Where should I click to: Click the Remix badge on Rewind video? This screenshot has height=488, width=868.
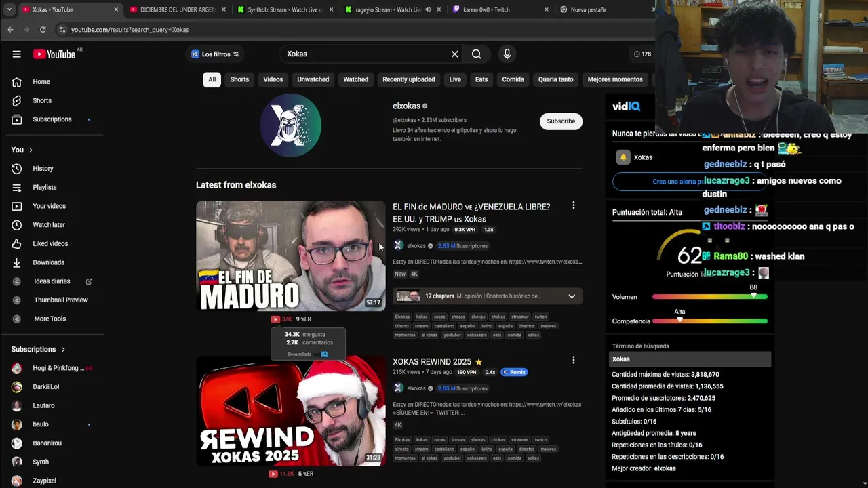(515, 372)
